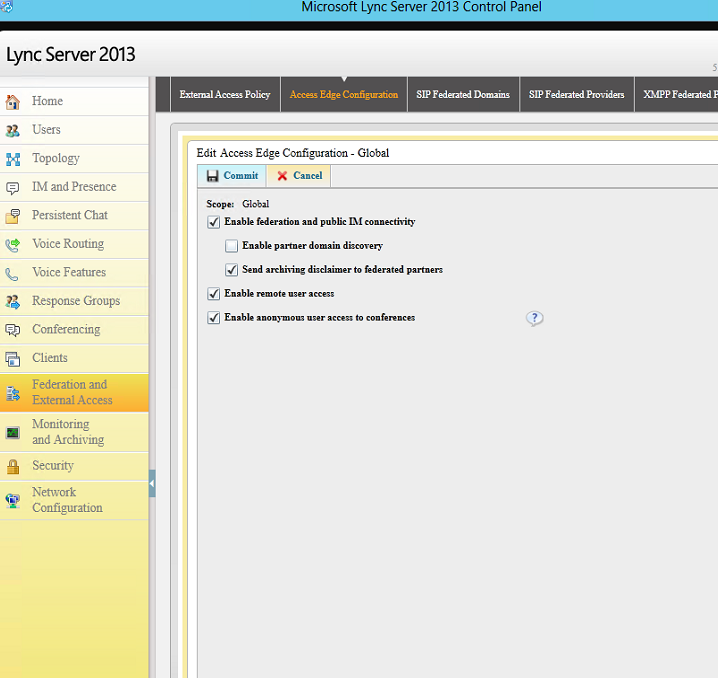Disable remote user access checkbox

214,294
